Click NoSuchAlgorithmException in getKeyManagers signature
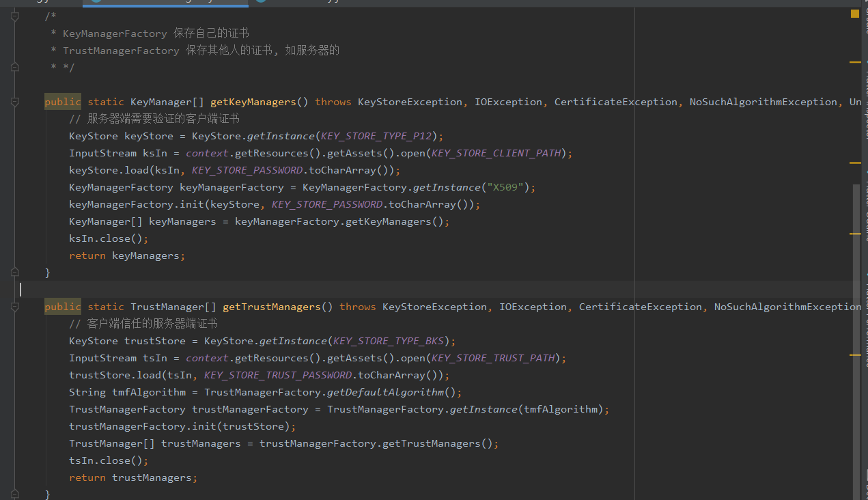 point(763,102)
